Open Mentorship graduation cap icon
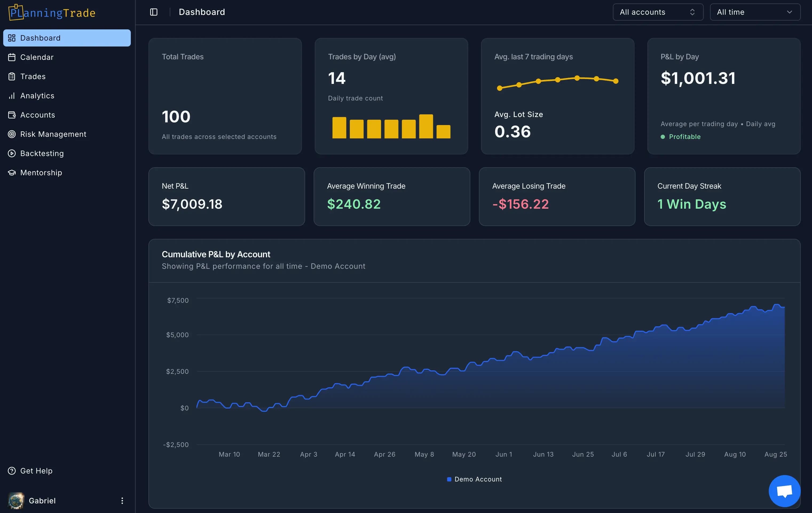This screenshot has height=513, width=812. (x=12, y=172)
